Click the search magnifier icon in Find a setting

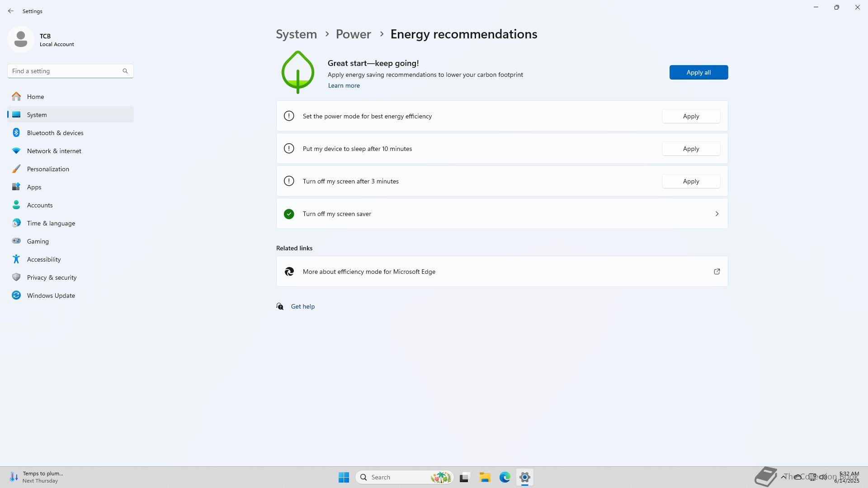point(125,71)
